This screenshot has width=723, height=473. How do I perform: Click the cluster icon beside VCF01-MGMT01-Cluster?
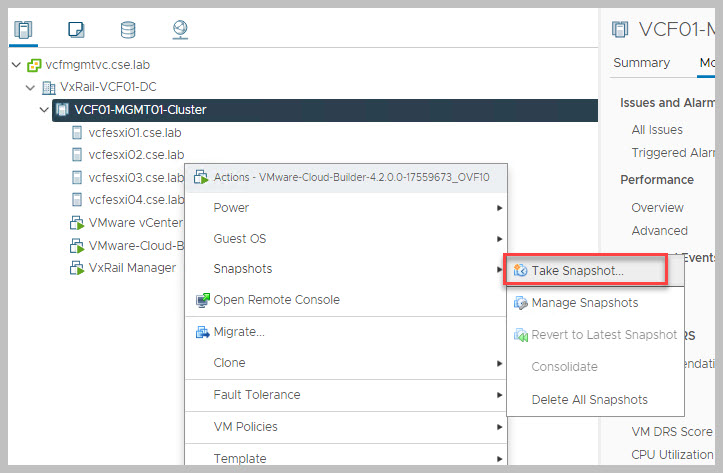click(x=62, y=110)
